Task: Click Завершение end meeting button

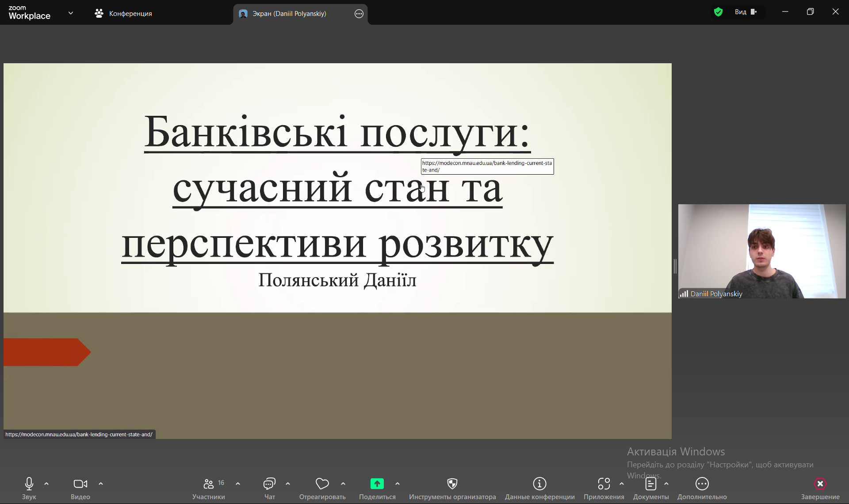Action: pos(820,484)
